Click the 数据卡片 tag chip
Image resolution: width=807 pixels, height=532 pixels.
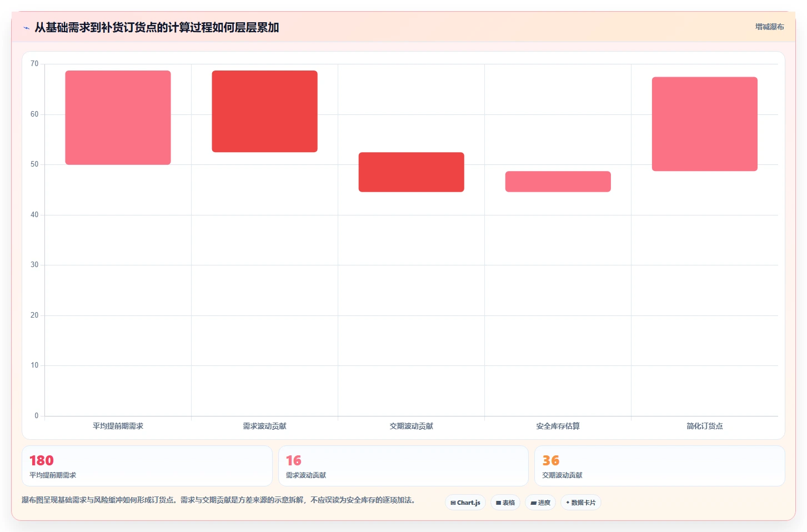581,503
